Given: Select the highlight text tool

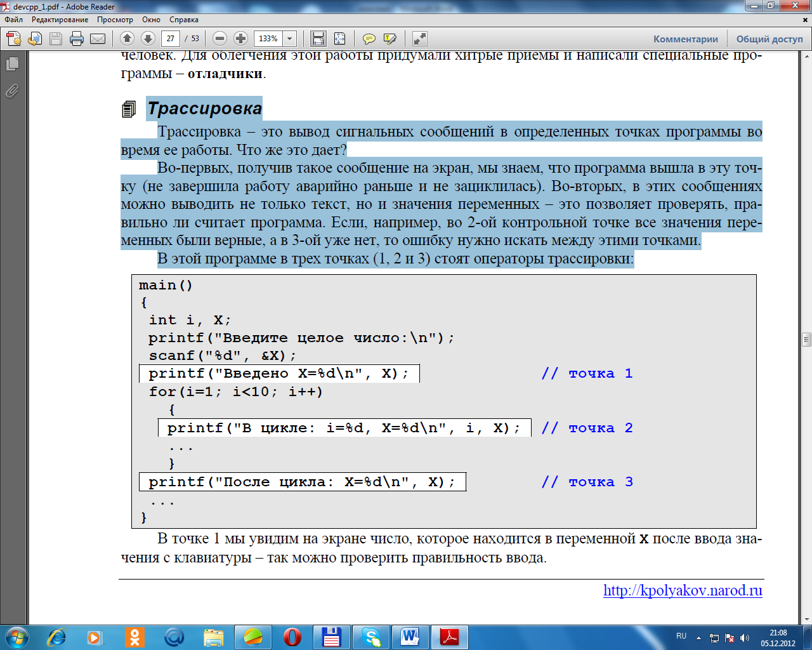Looking at the screenshot, I should click(x=390, y=39).
